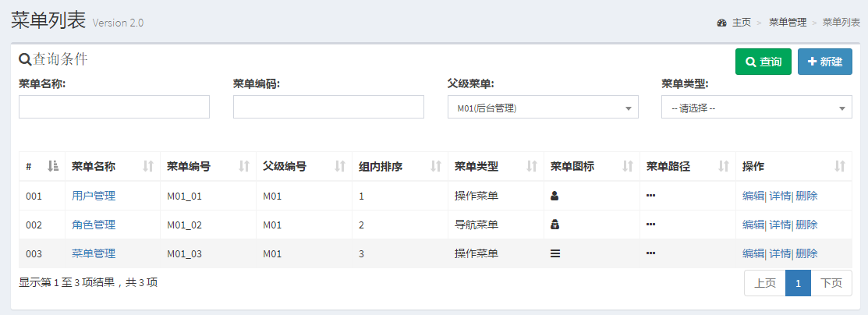Click 编辑 for 菜单管理 row
The height and width of the screenshot is (315, 868).
pyautogui.click(x=753, y=253)
